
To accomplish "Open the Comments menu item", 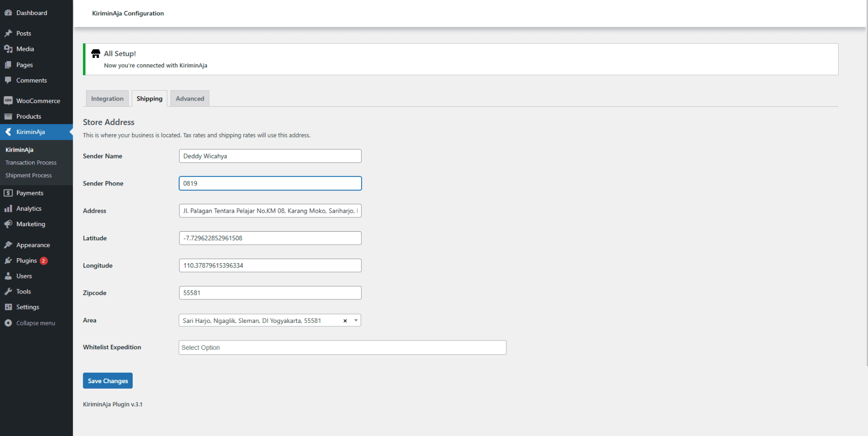I will (x=36, y=80).
